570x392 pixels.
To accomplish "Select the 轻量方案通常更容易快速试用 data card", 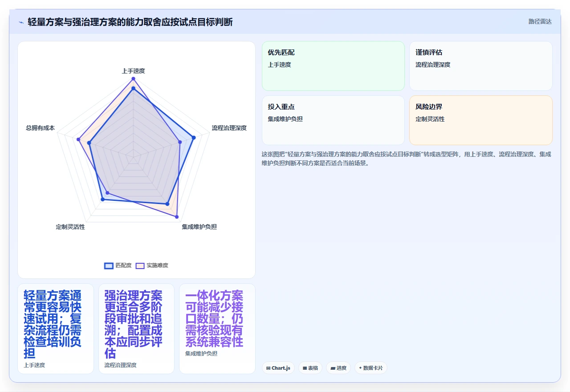I will [x=56, y=329].
